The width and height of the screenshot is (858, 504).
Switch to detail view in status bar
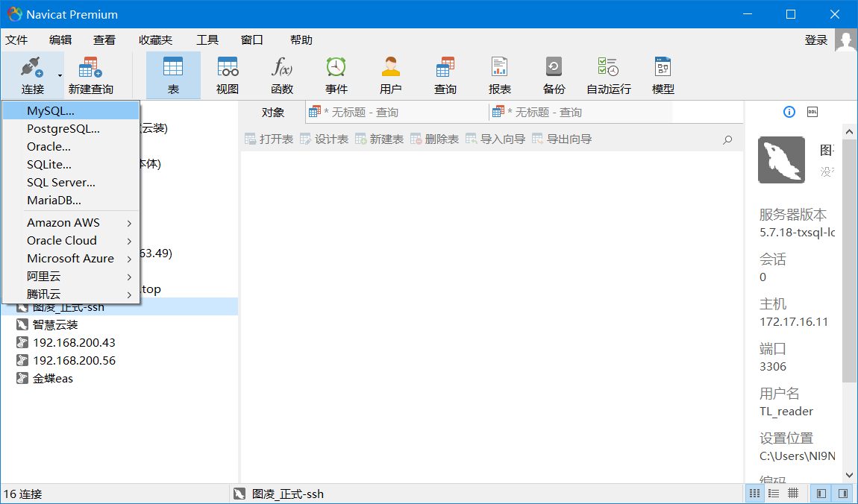point(793,494)
